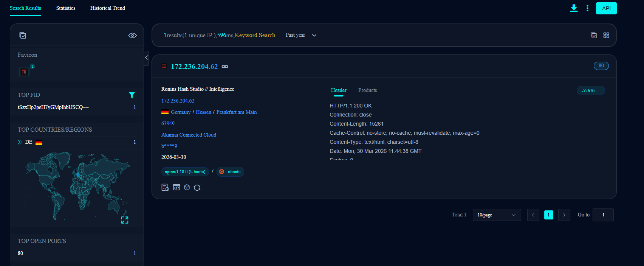Open the three-dot more options menu

(587, 8)
